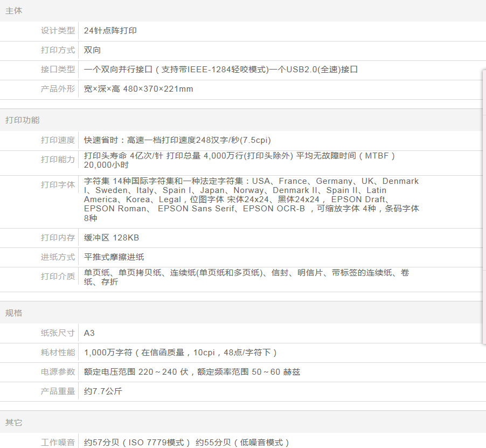
Task: Click the 其它 section header
Action: tap(14, 423)
